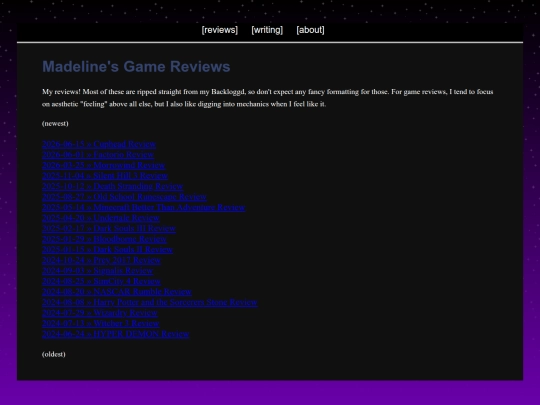Open the [writing] navigation link
540x405 pixels.
coord(267,30)
